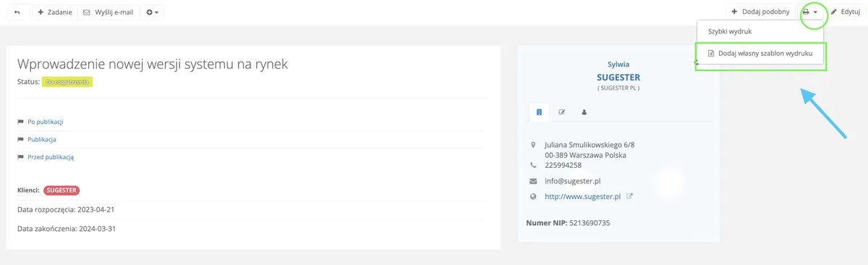Click the Do rozpatrzenia status badge
The width and height of the screenshot is (868, 265).
coord(67,82)
